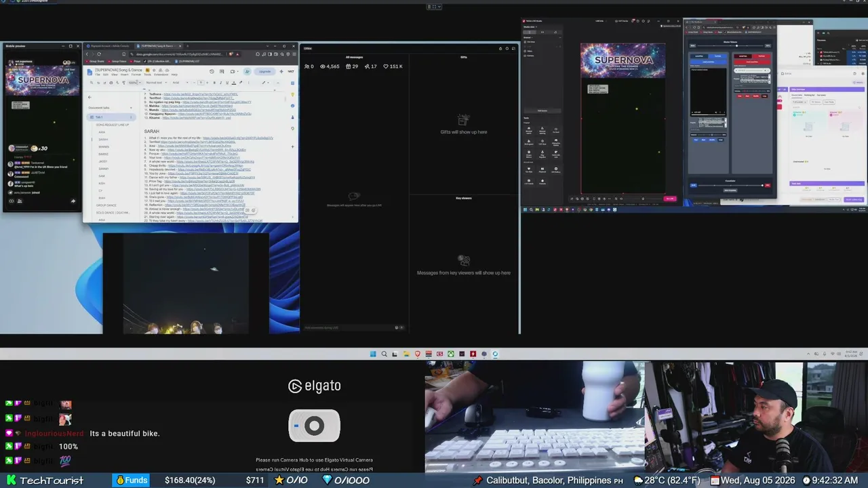Undo the last edit in Google Docs
This screenshot has height=488, width=868.
coord(98,83)
